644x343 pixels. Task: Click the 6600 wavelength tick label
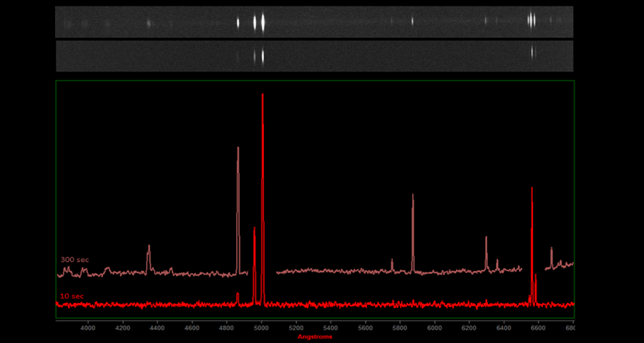(538, 328)
